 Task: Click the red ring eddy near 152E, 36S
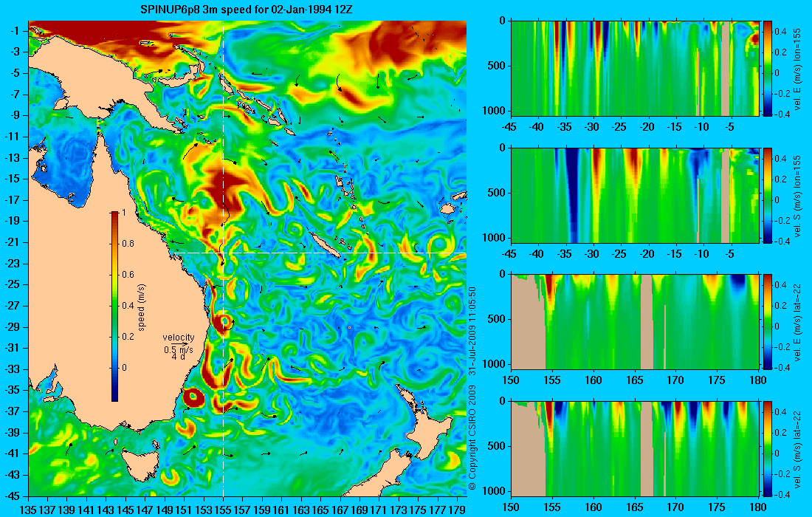(x=193, y=398)
